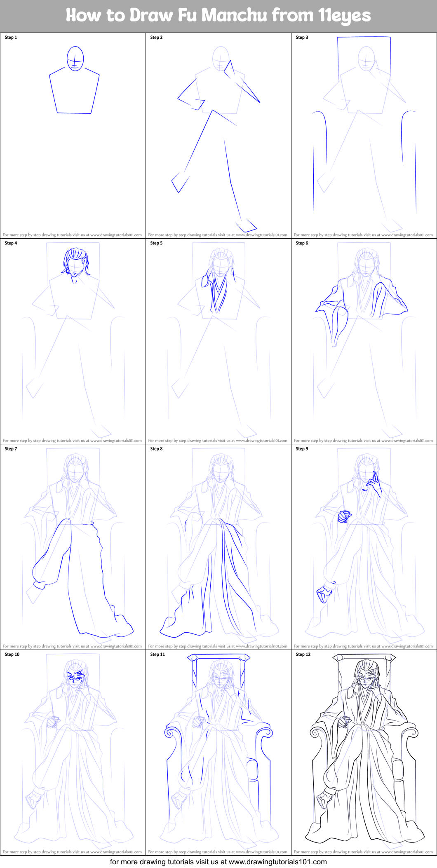Screen dimensions: 437x868
Task: Open the Step 3 drawing thumbnail
Action: pyautogui.click(x=364, y=136)
